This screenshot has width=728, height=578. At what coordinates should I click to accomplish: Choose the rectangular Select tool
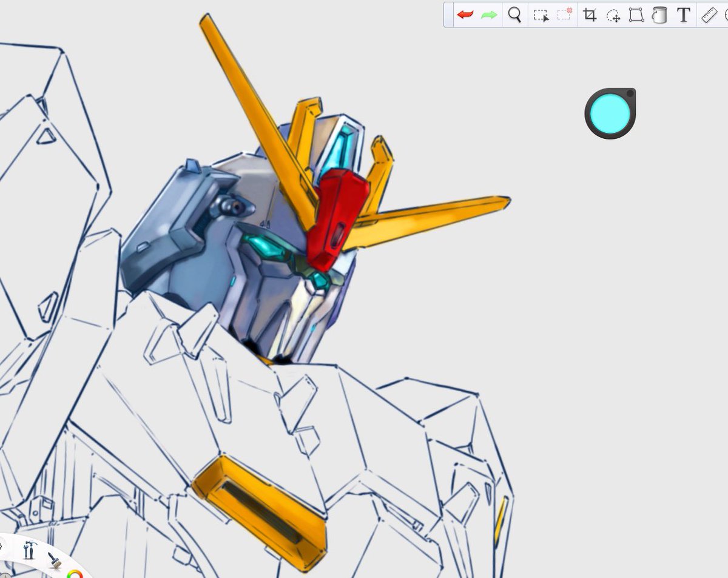click(x=541, y=15)
